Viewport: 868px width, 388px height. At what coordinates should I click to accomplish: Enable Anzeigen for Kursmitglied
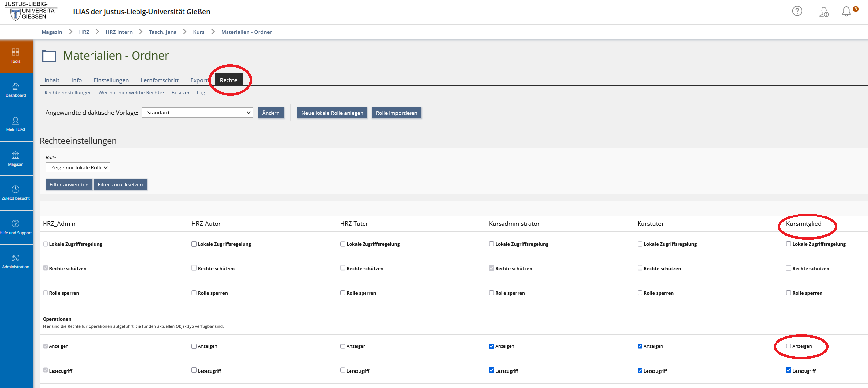(x=788, y=346)
